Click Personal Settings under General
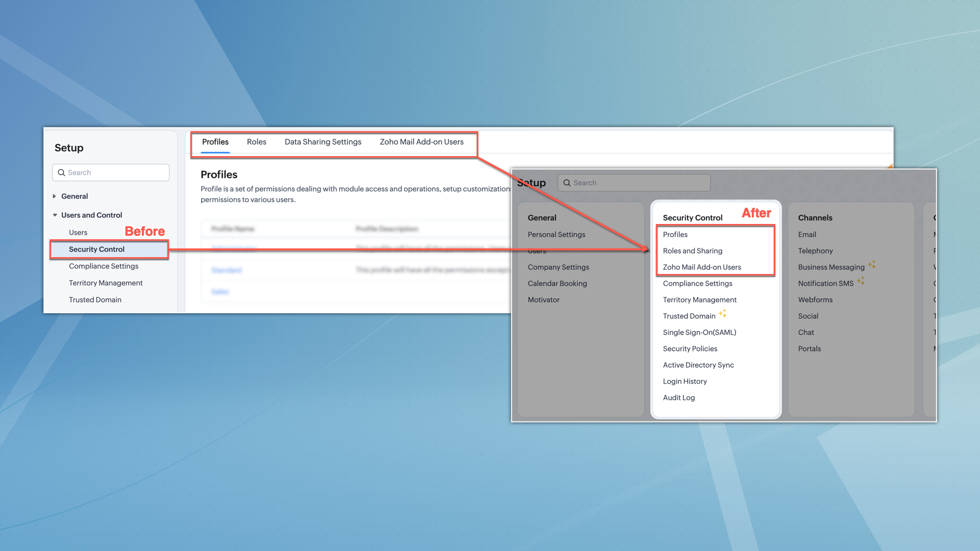This screenshot has width=980, height=551. point(556,235)
